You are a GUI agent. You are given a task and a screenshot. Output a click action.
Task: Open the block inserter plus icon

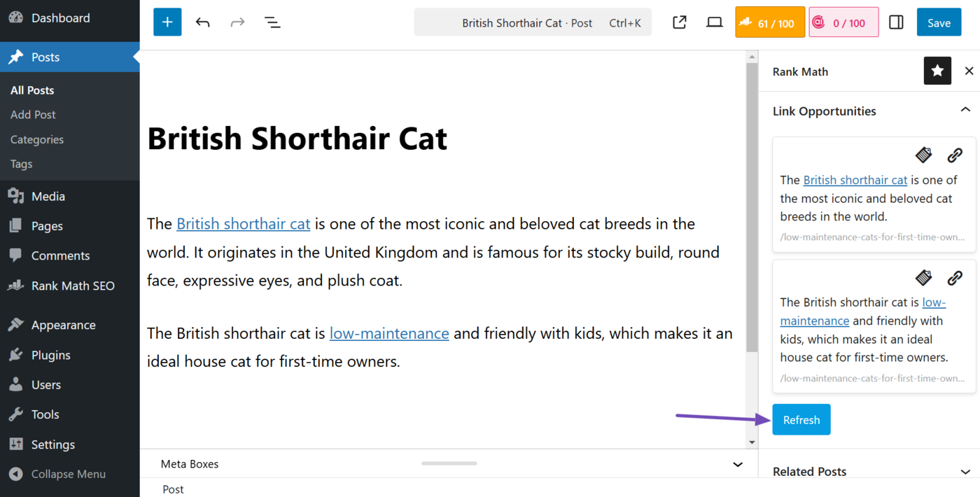[x=167, y=22]
